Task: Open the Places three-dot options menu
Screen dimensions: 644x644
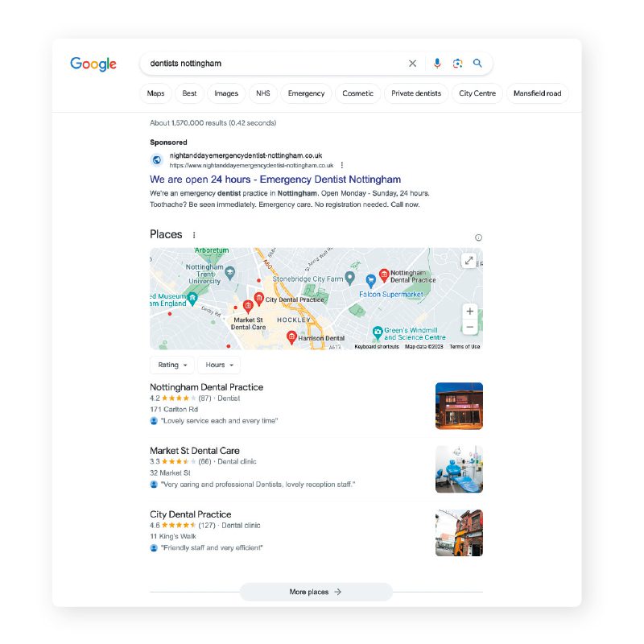Action: click(x=194, y=235)
